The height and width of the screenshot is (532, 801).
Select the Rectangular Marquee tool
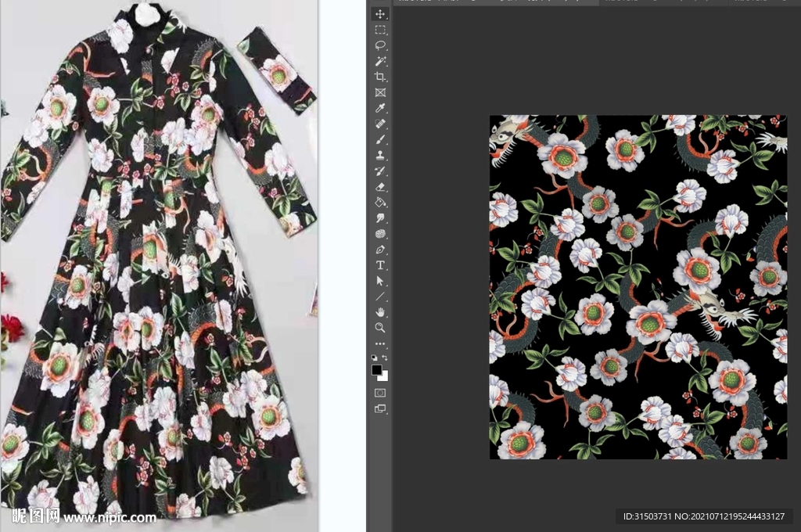[380, 30]
